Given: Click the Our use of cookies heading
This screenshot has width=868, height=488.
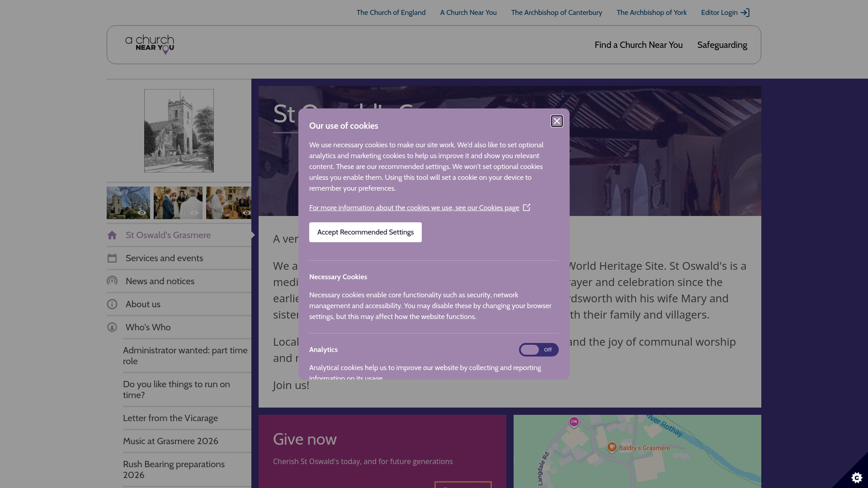Looking at the screenshot, I should (x=344, y=126).
